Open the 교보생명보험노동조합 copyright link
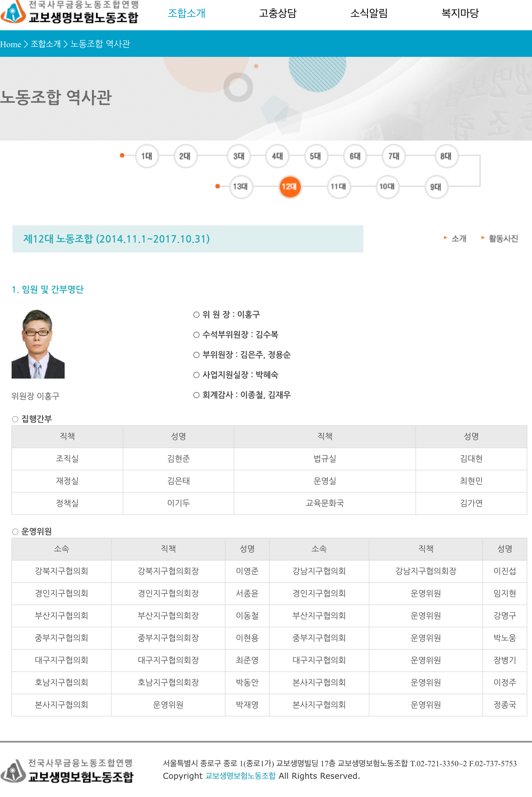The image size is (532, 797). tap(240, 776)
